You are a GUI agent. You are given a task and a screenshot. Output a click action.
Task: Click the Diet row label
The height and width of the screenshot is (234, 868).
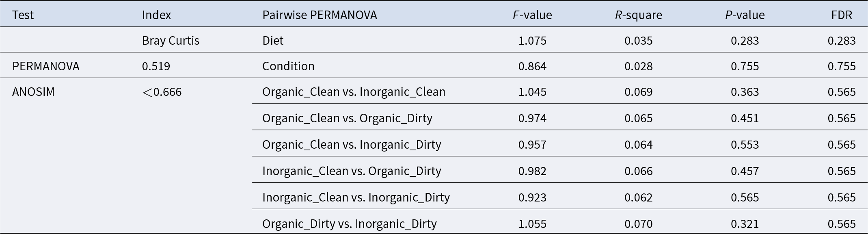tap(273, 41)
